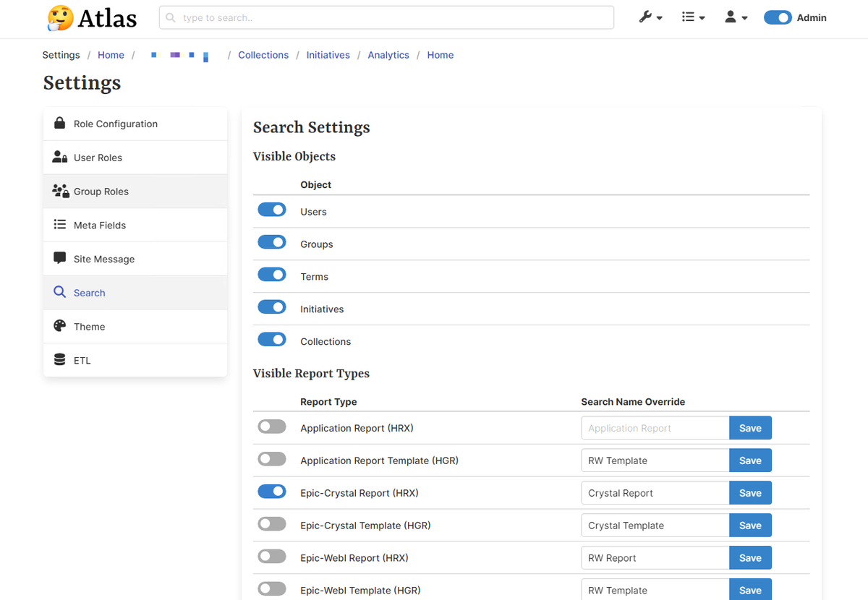Click the Group Roles people icon
The height and width of the screenshot is (600, 868).
(x=59, y=191)
